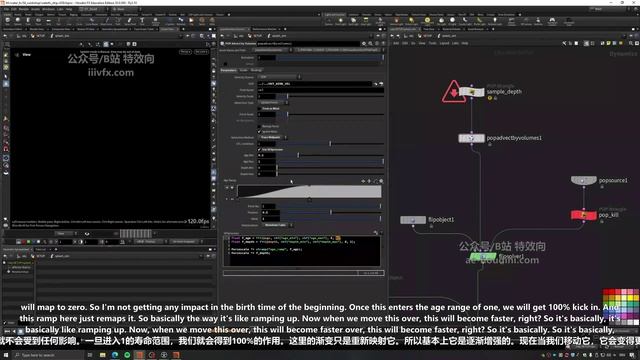Switch to the Guides parameter tab
Image resolution: width=640 pixels, height=360 pixels.
(x=244, y=70)
